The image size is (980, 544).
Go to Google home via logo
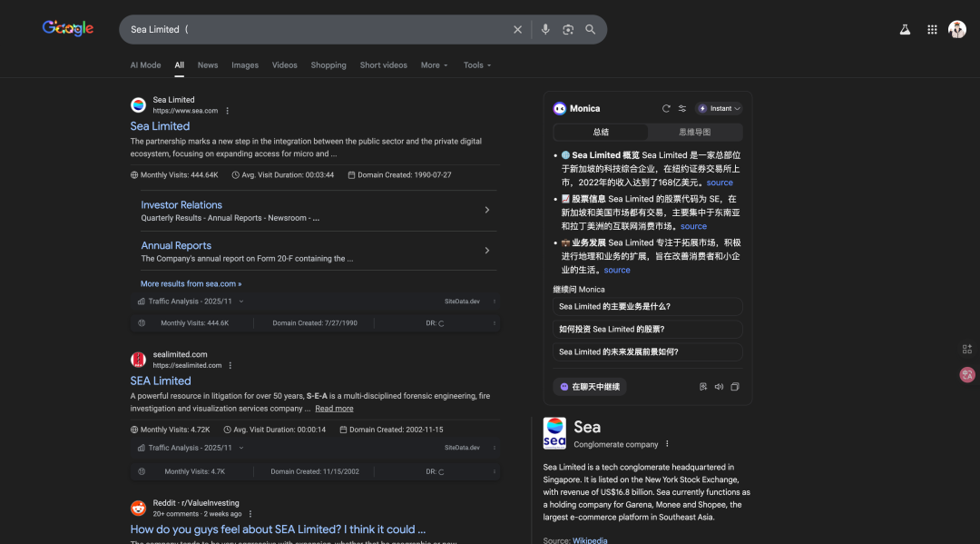click(x=67, y=28)
